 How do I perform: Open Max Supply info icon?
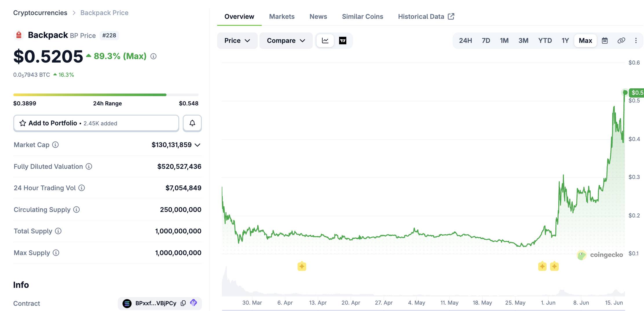[x=56, y=253]
